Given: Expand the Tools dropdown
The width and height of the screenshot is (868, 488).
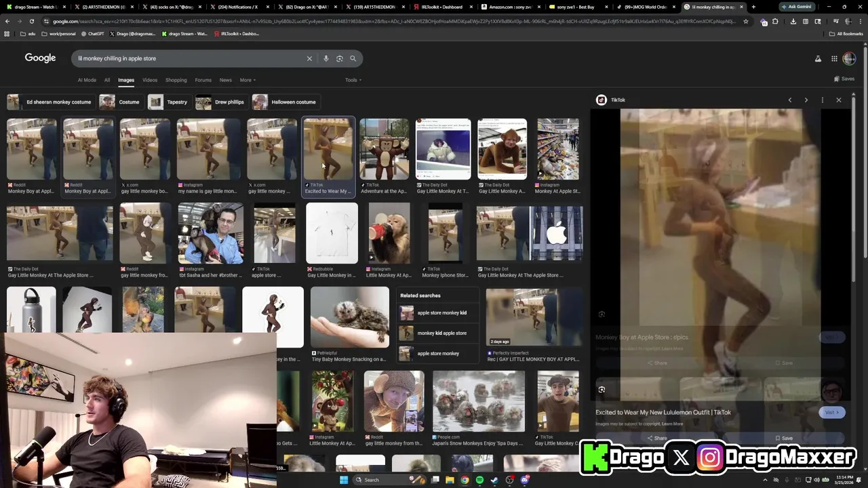Looking at the screenshot, I should [x=353, y=80].
